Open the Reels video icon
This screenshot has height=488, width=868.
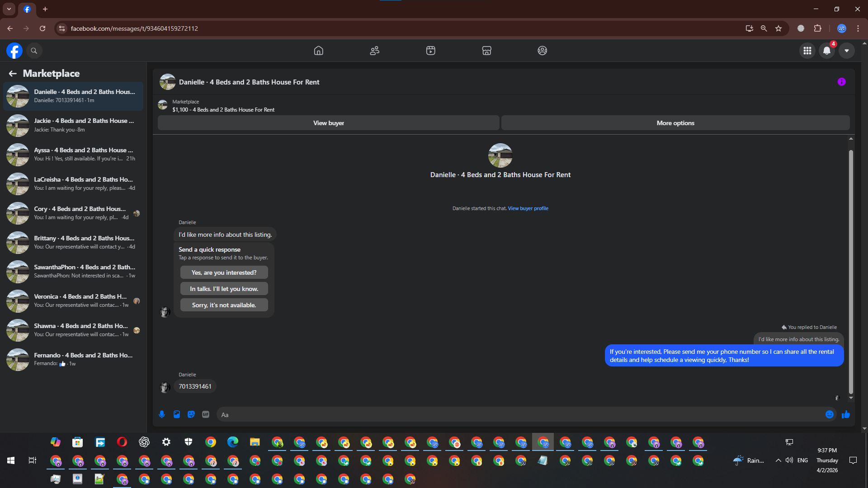(x=431, y=51)
